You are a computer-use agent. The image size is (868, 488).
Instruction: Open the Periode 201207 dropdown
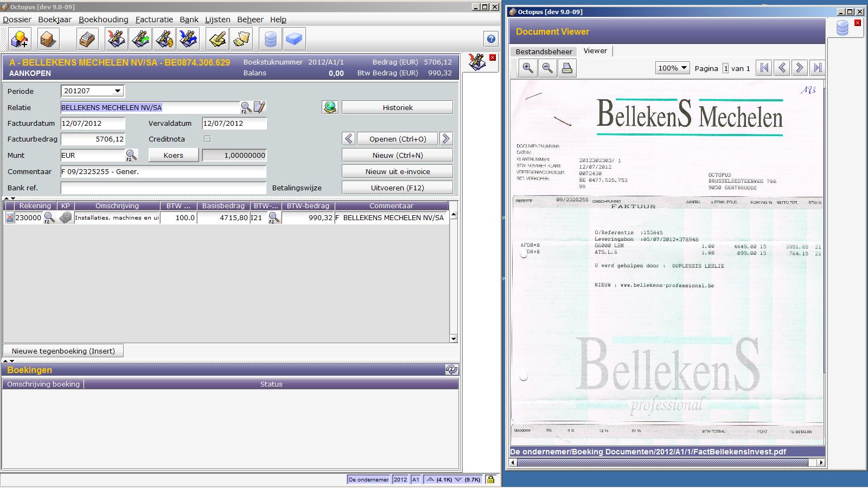pyautogui.click(x=117, y=91)
